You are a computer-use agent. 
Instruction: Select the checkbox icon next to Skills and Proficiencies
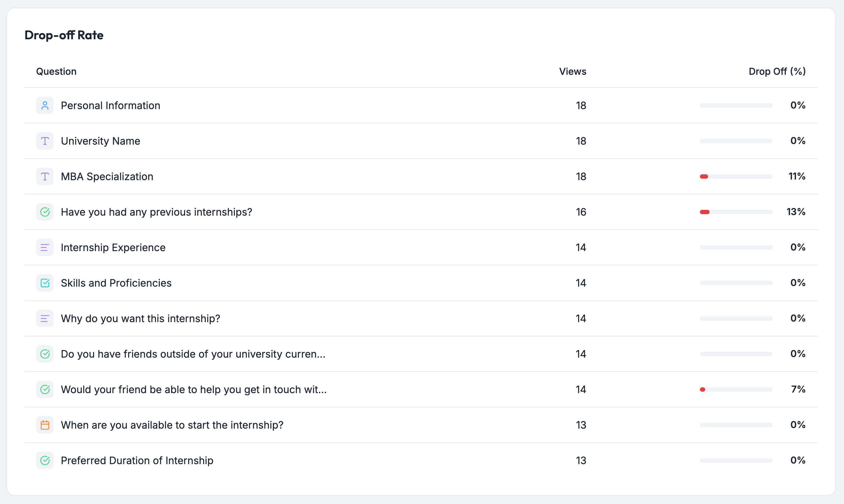(45, 283)
